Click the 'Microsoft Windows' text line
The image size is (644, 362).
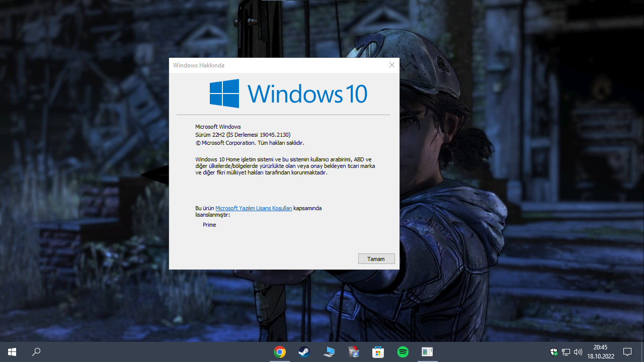[218, 127]
